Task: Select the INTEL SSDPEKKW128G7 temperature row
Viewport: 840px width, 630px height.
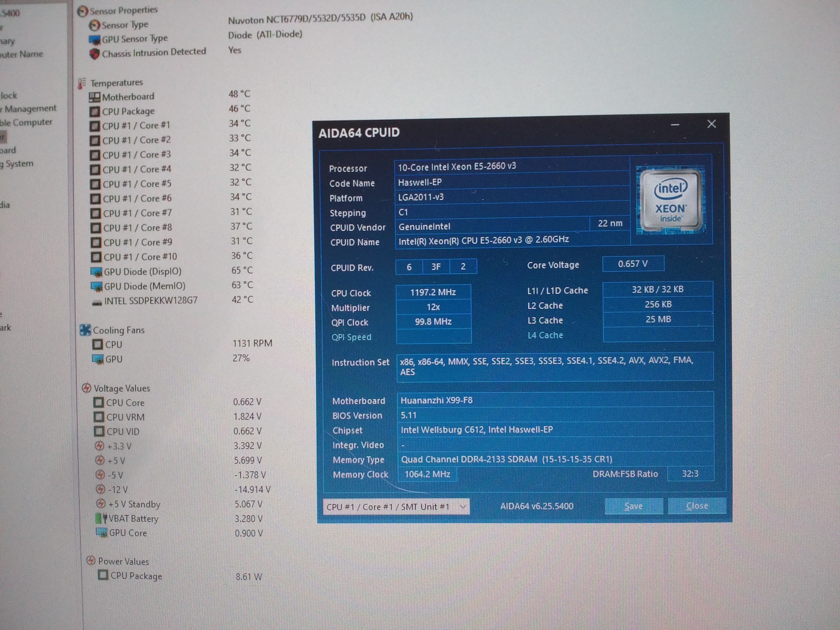Action: [x=150, y=301]
